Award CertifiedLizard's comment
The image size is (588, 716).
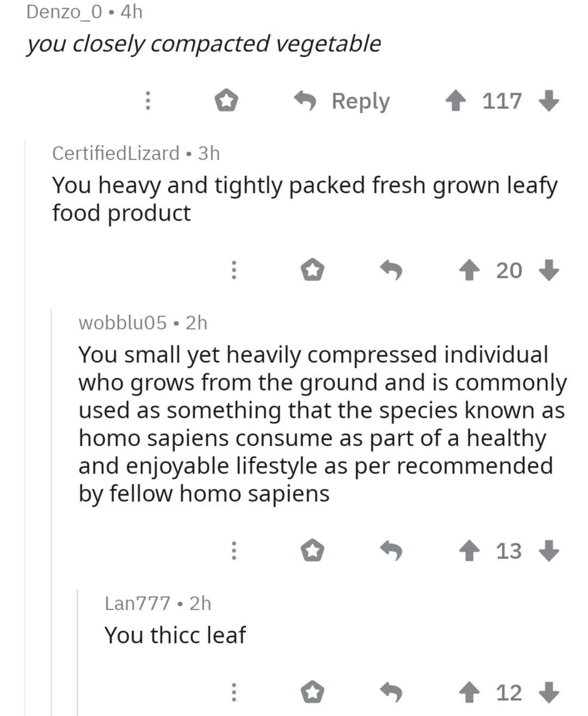click(313, 270)
